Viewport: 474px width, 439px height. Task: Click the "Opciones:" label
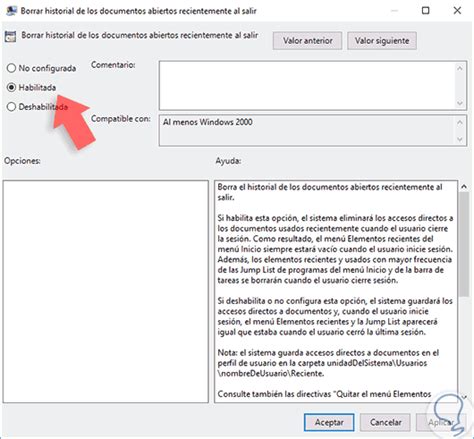point(22,161)
